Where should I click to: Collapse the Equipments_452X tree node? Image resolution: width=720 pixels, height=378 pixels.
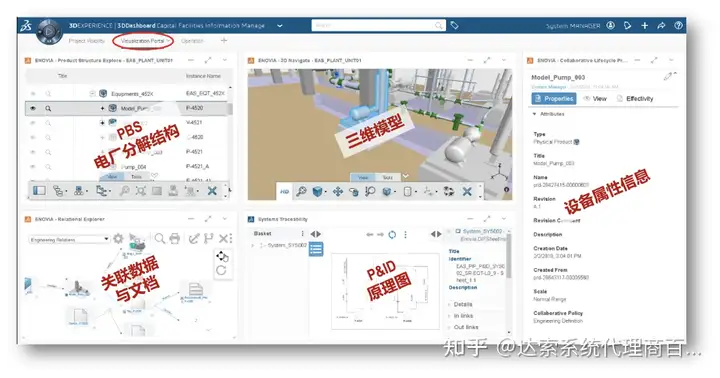pos(92,94)
